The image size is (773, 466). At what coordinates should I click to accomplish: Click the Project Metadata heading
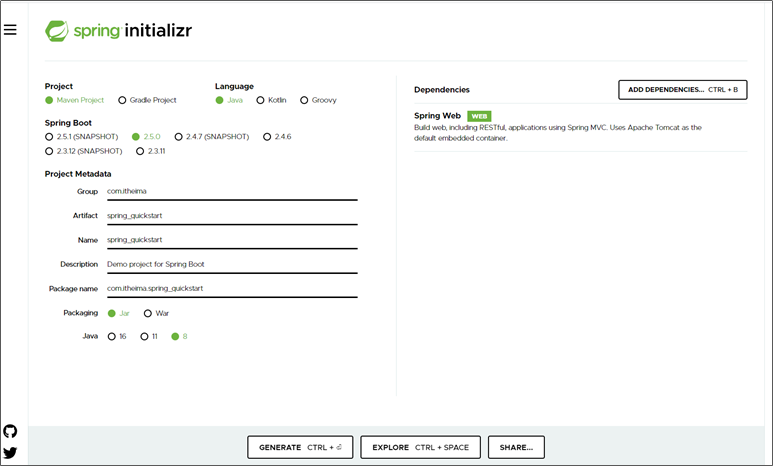78,174
